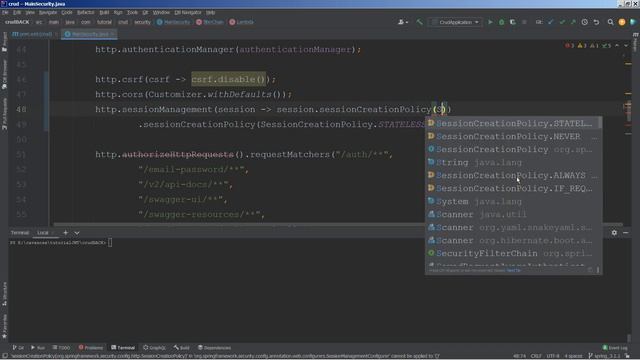Click the Build project hammer icon
Viewport: 640px width, 360px height.
click(419, 22)
